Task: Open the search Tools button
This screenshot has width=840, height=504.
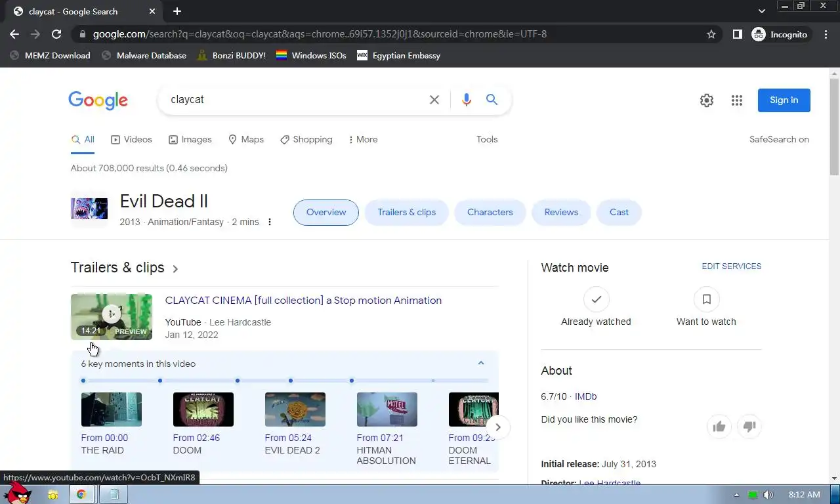Action: (487, 140)
